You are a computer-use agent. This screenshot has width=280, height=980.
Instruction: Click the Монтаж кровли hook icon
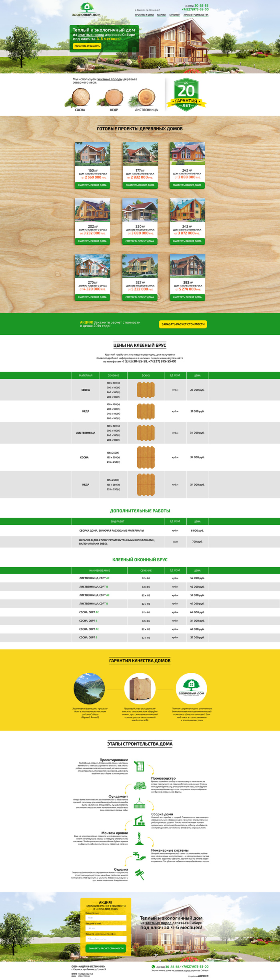coord(139,839)
